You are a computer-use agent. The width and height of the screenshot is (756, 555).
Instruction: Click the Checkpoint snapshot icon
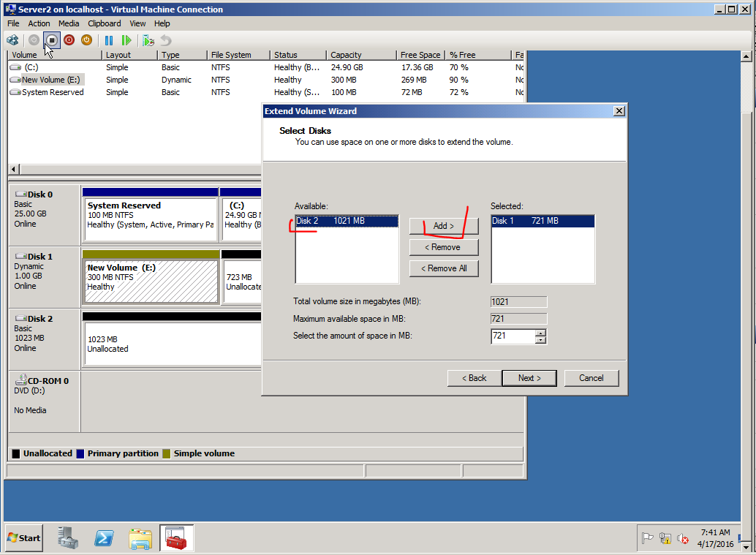tap(148, 40)
